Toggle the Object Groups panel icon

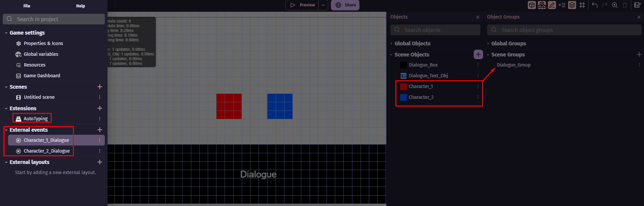[542, 5]
